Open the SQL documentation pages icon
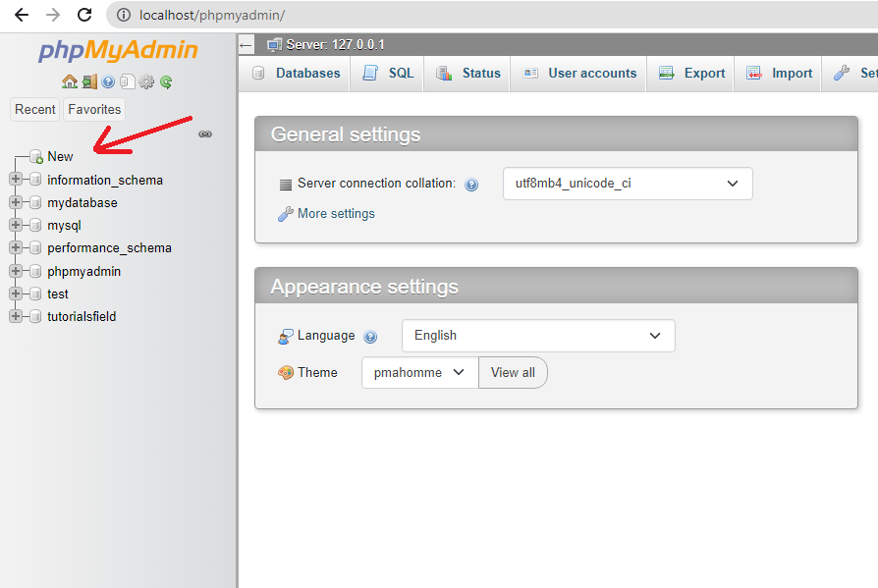 click(127, 81)
